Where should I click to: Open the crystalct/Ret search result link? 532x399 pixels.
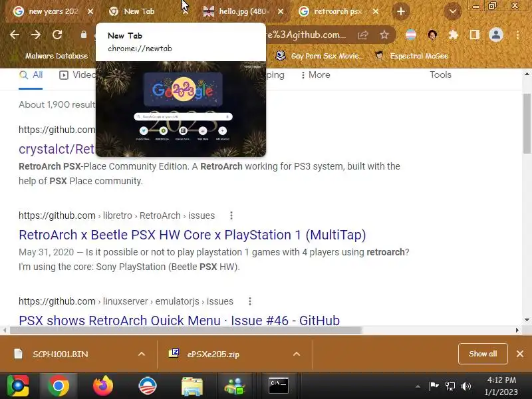[57, 149]
